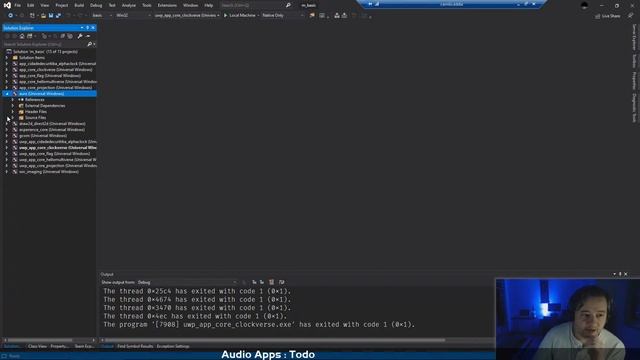The width and height of the screenshot is (640, 360).
Task: Select the uwp_app_core_clockverse bold project
Action: click(x=58, y=148)
